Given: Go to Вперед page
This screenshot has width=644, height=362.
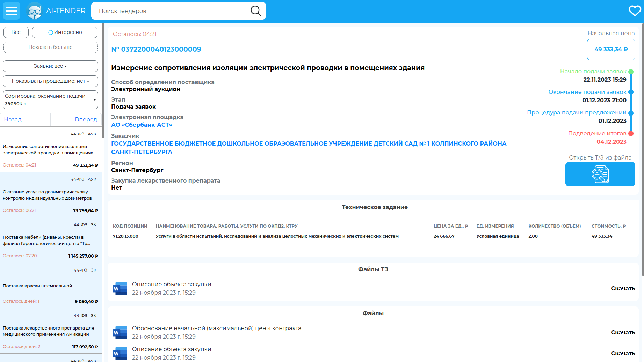Looking at the screenshot, I should tap(86, 119).
